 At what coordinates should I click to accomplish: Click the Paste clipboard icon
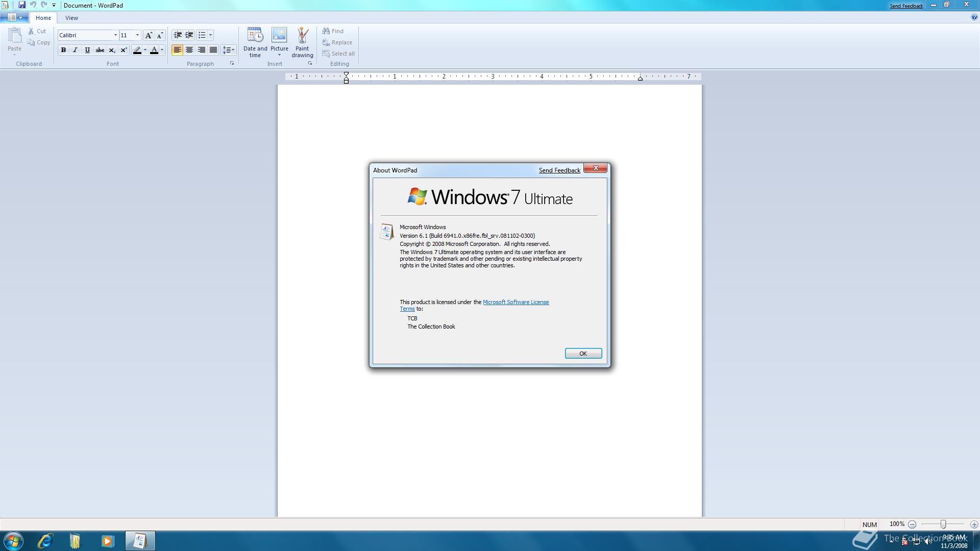15,36
